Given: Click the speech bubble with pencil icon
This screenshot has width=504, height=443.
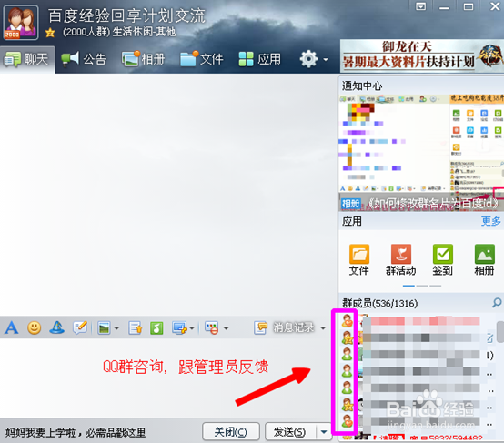Looking at the screenshot, I should click(80, 327).
